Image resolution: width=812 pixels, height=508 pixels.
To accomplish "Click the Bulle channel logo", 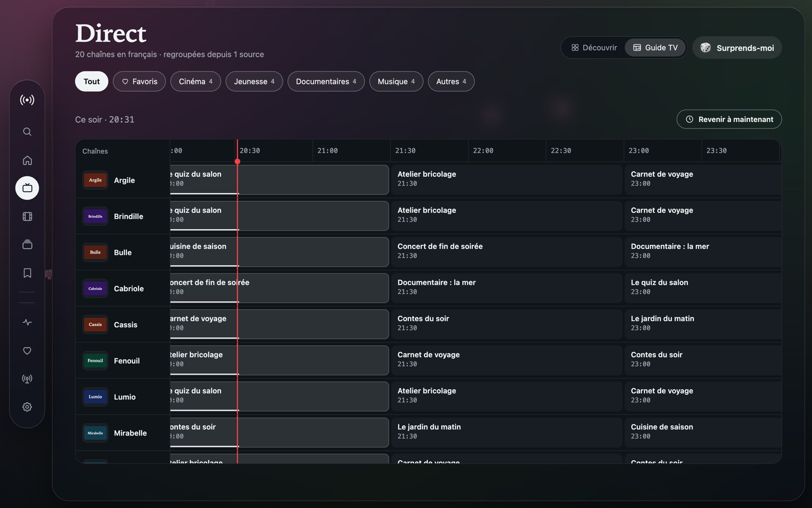I will (96, 252).
